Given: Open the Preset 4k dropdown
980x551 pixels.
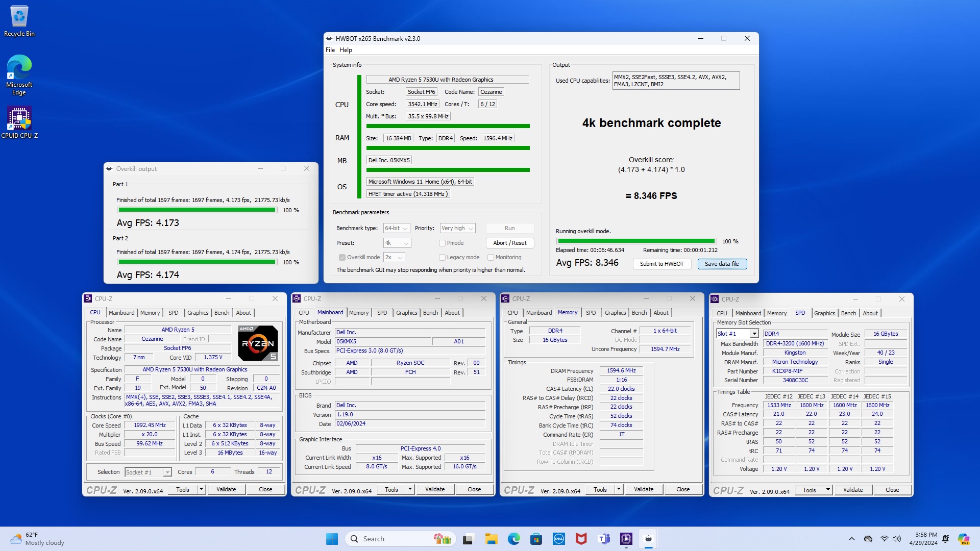Looking at the screenshot, I should pyautogui.click(x=397, y=243).
